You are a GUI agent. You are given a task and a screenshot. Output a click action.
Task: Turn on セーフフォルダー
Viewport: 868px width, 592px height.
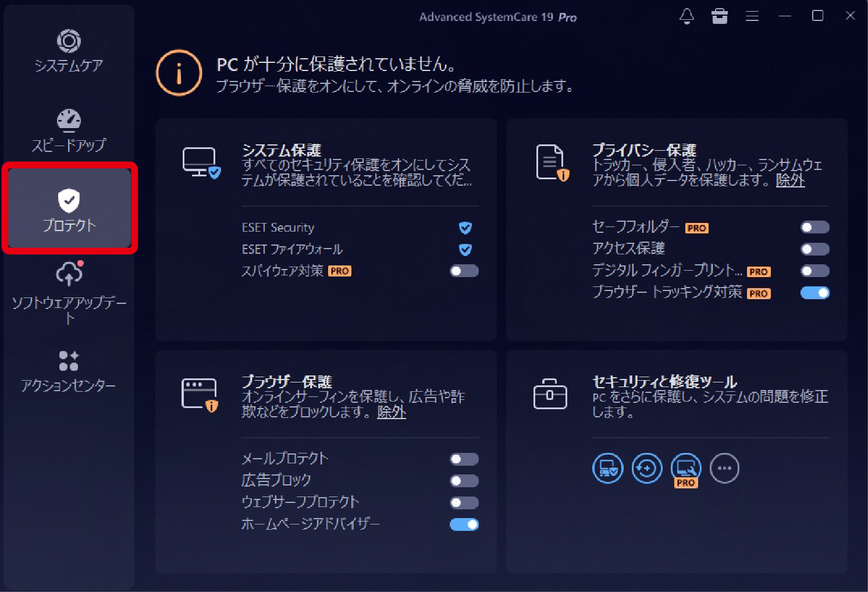pyautogui.click(x=814, y=227)
